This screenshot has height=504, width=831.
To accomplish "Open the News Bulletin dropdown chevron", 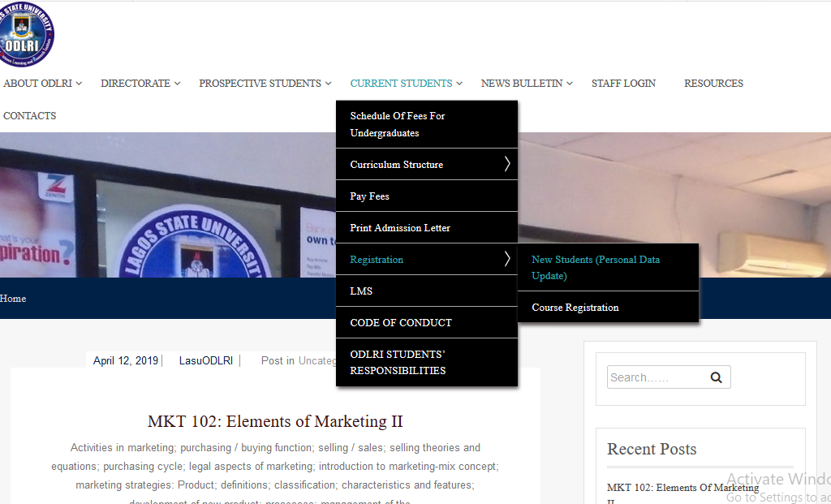I will coord(569,84).
